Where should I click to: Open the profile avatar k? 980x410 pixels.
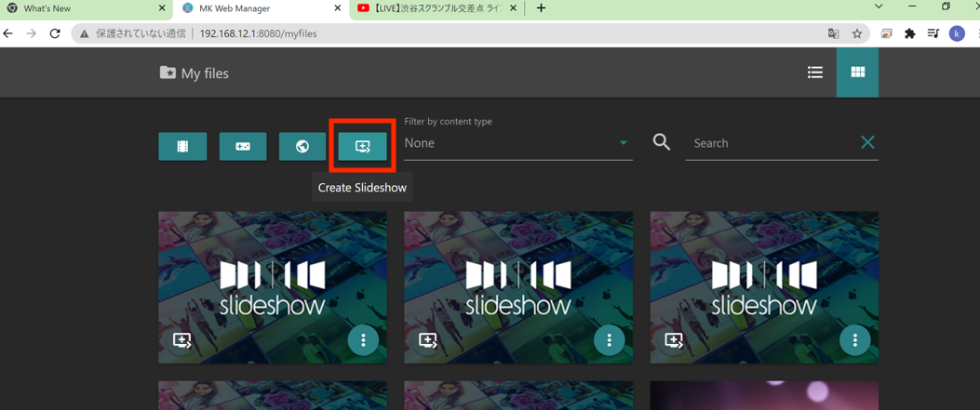(957, 33)
